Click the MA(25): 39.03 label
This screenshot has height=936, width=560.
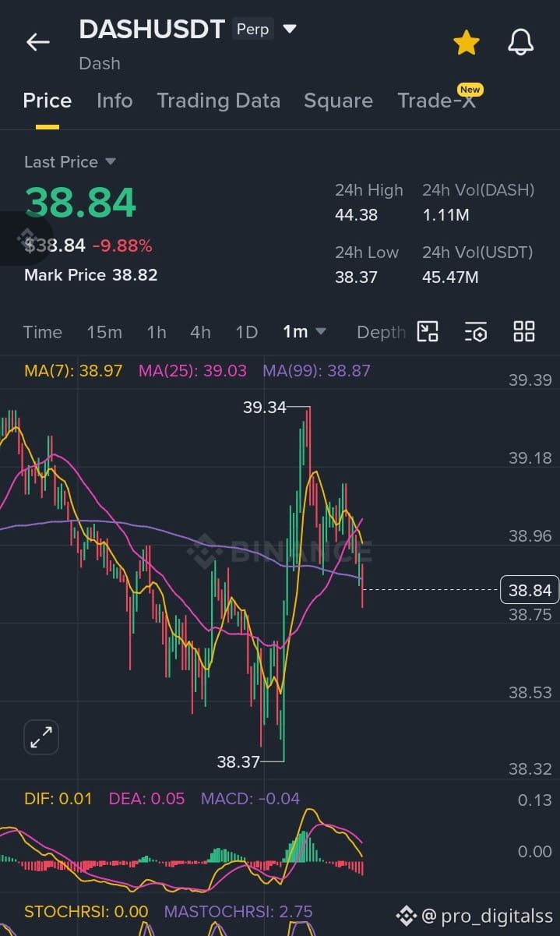point(192,371)
